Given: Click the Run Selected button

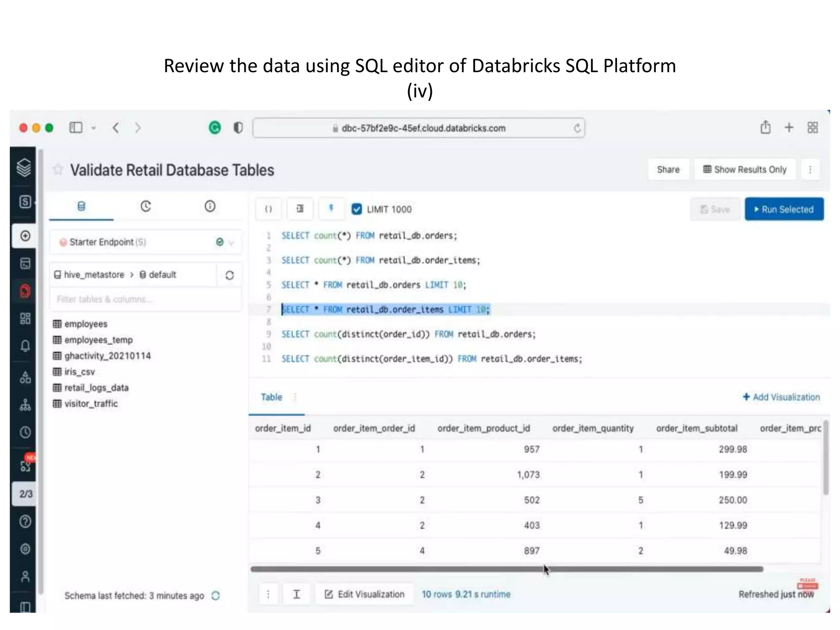Looking at the screenshot, I should tap(784, 210).
